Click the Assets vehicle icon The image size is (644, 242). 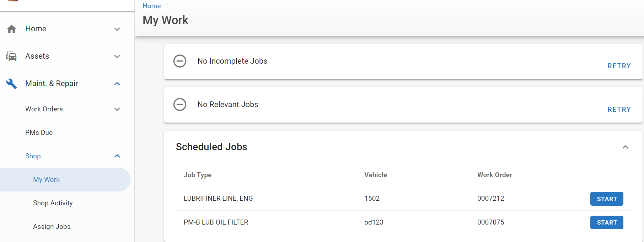tap(11, 56)
